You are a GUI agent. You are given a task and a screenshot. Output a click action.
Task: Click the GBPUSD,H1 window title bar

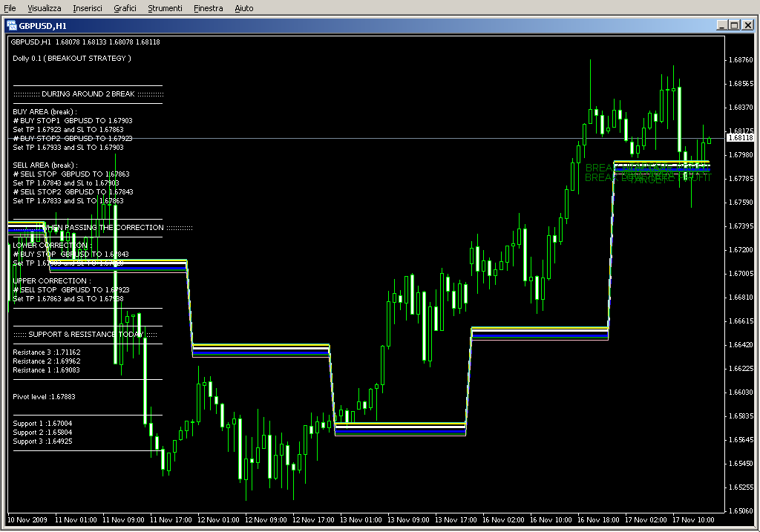click(x=371, y=25)
